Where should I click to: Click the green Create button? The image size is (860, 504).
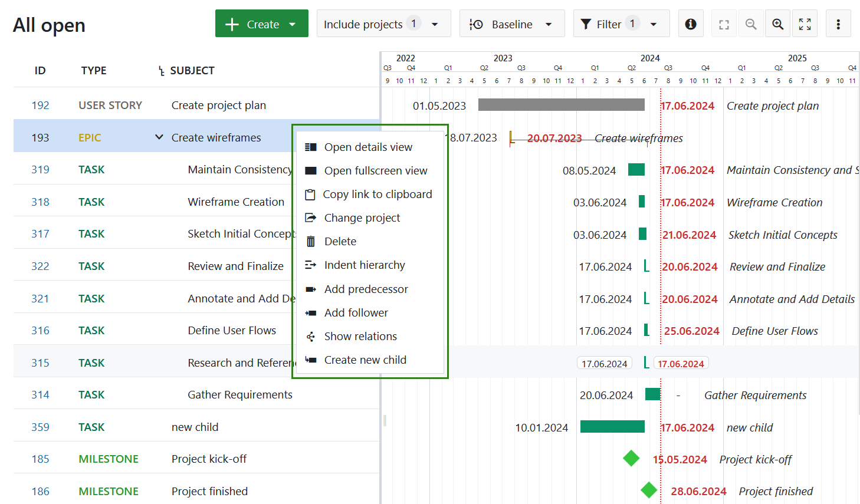[255, 24]
